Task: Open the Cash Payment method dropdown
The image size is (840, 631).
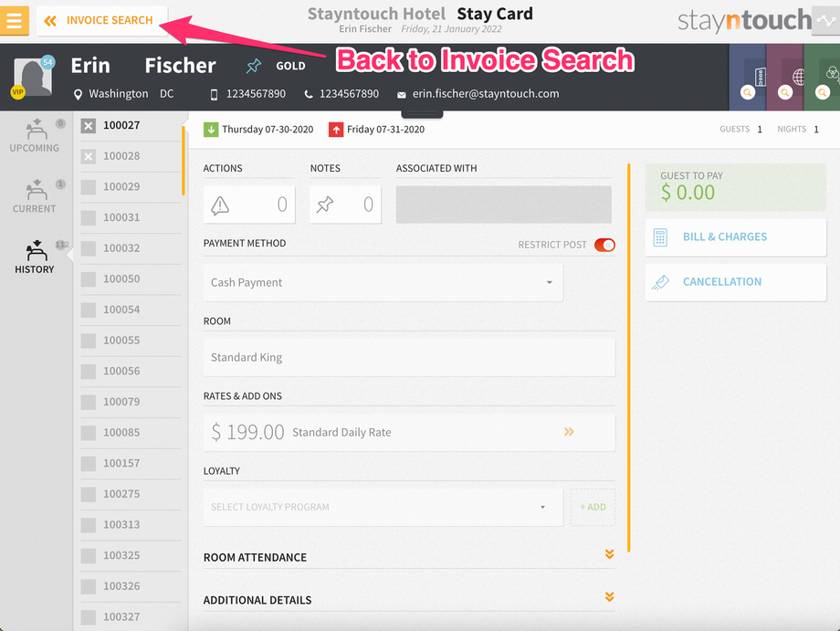Action: (383, 283)
